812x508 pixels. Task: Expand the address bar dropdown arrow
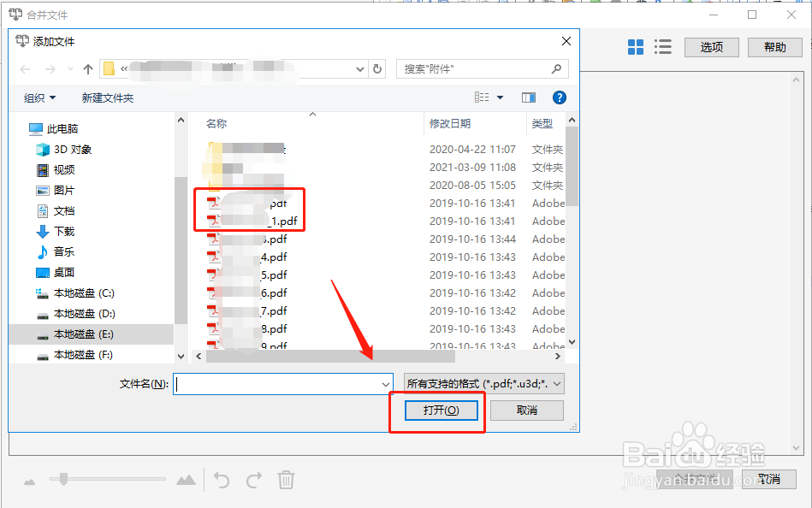(360, 68)
